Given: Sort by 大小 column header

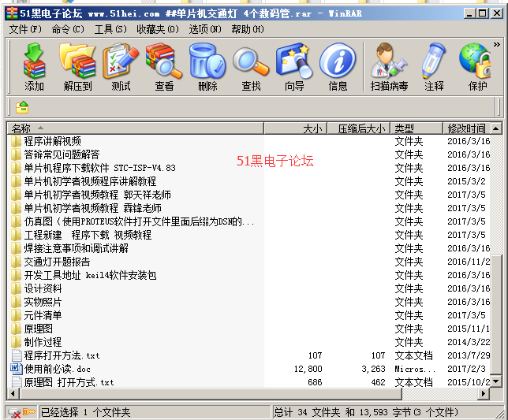Looking at the screenshot, I should click(296, 128).
